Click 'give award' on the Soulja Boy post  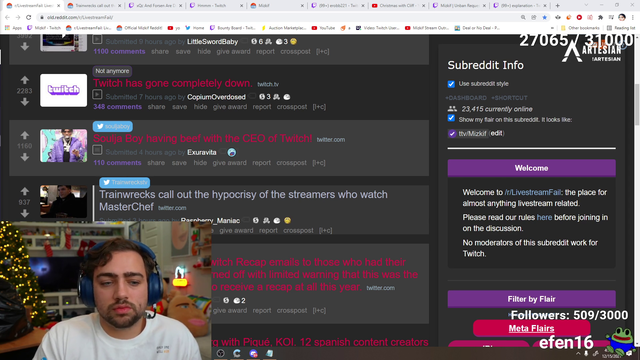coord(230,163)
